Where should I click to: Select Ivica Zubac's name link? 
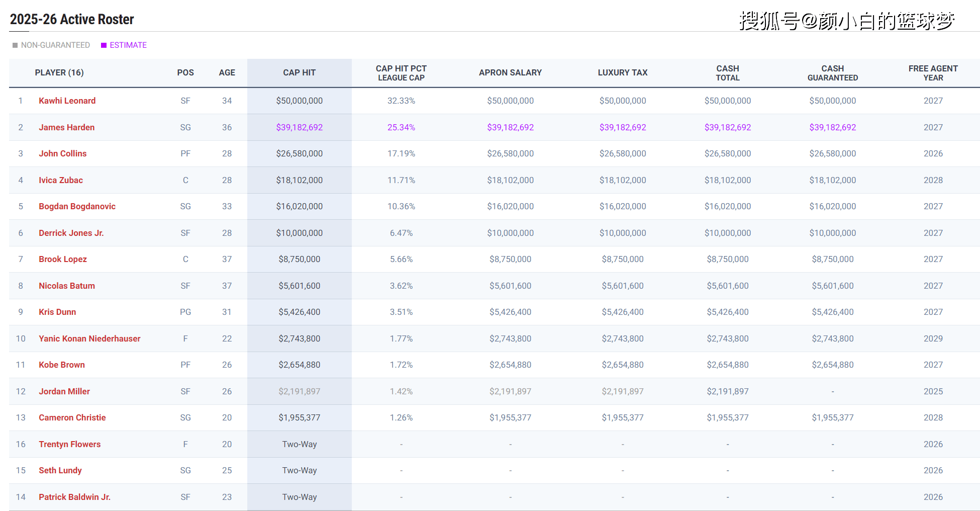61,180
